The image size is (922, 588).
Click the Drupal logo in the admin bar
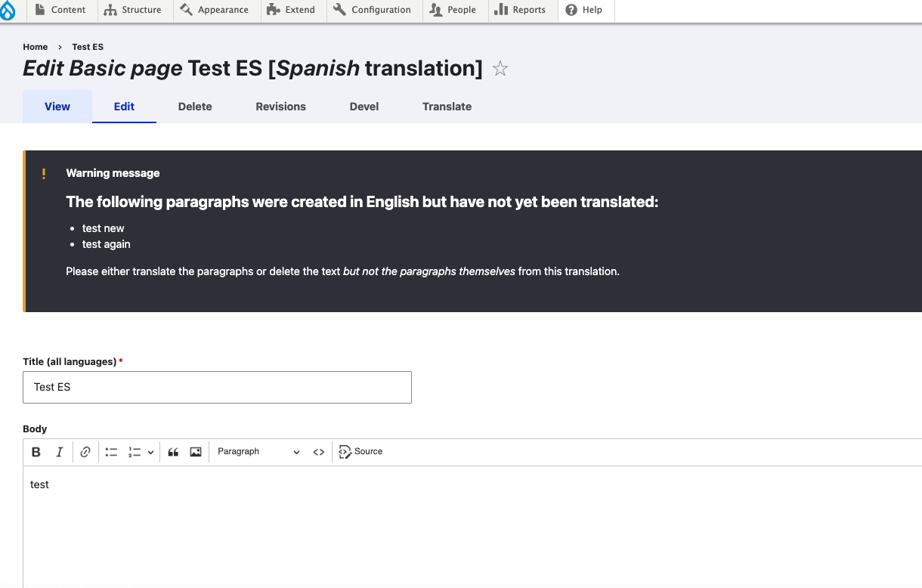click(10, 10)
